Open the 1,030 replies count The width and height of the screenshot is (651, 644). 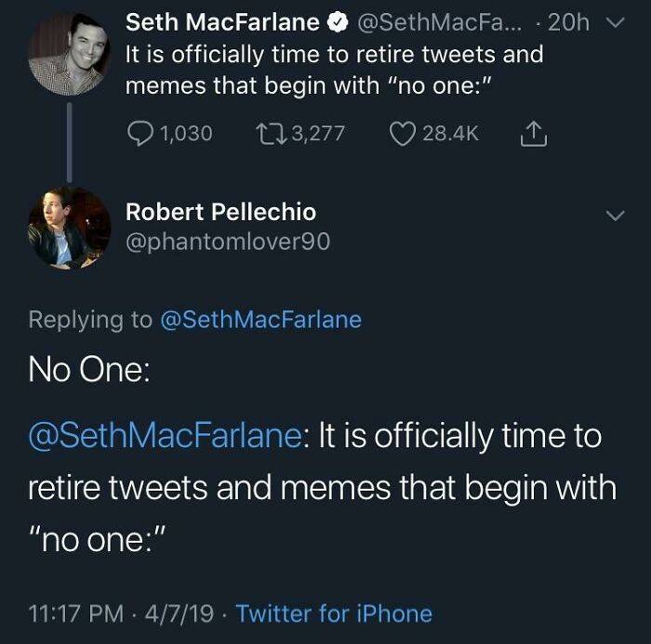186,133
